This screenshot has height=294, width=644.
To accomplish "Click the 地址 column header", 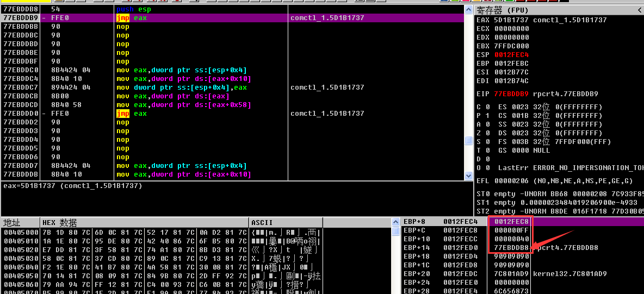I will click(x=21, y=223).
